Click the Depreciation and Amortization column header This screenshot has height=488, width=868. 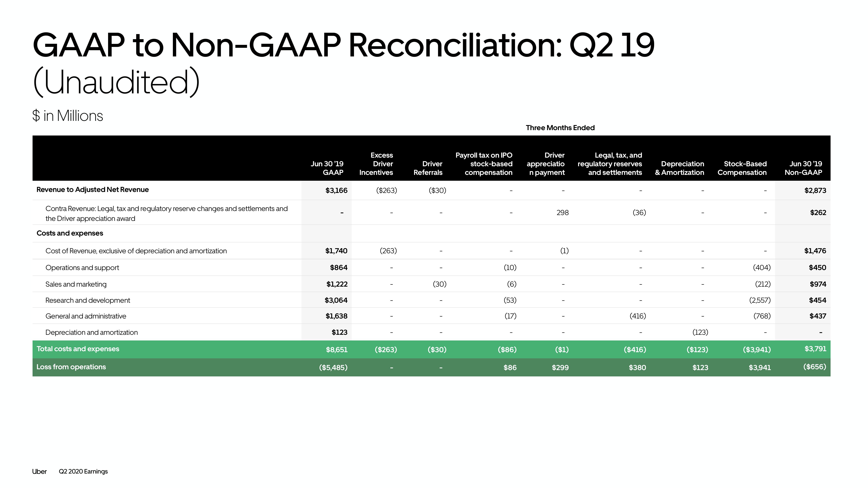[x=681, y=167]
